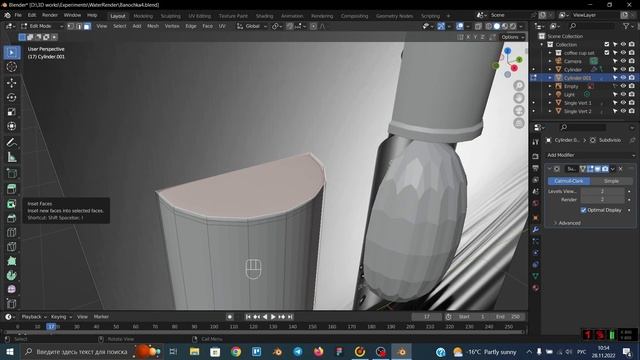Select the Select Box tool

point(11,53)
